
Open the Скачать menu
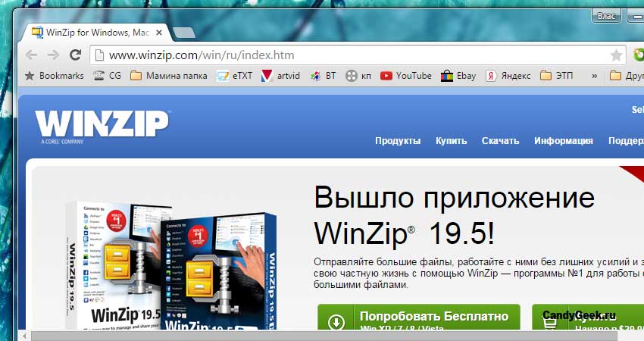tap(500, 141)
